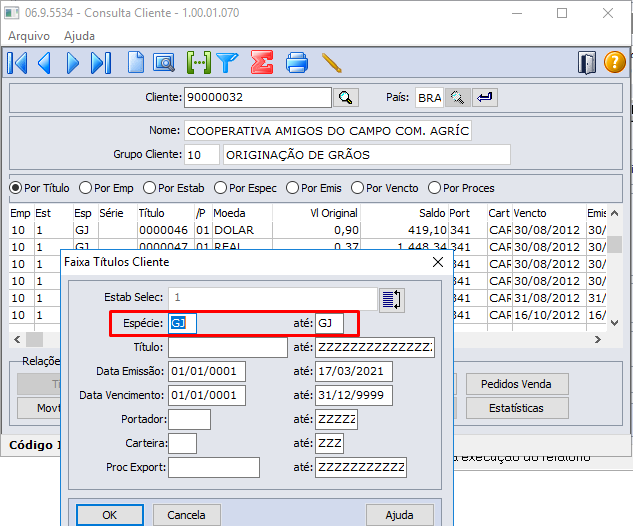Edit the Data Emissão start date
Viewport: 633px width, 526px height.
tap(207, 371)
